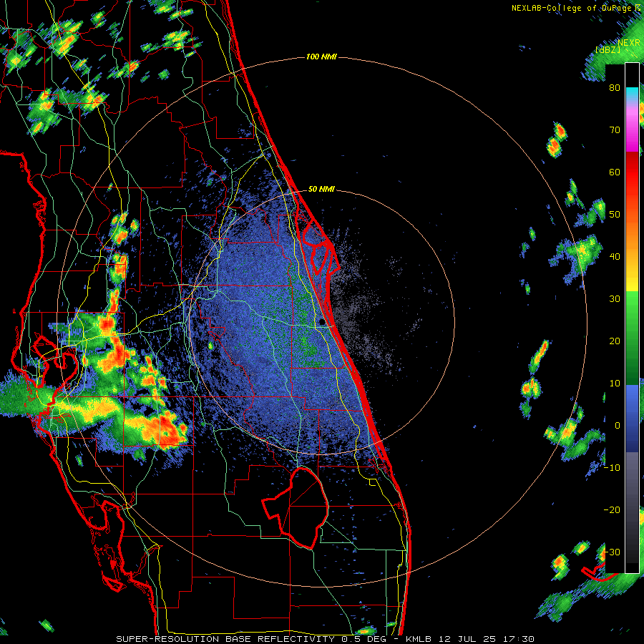Click the 20 dBZ legend value

[615, 341]
